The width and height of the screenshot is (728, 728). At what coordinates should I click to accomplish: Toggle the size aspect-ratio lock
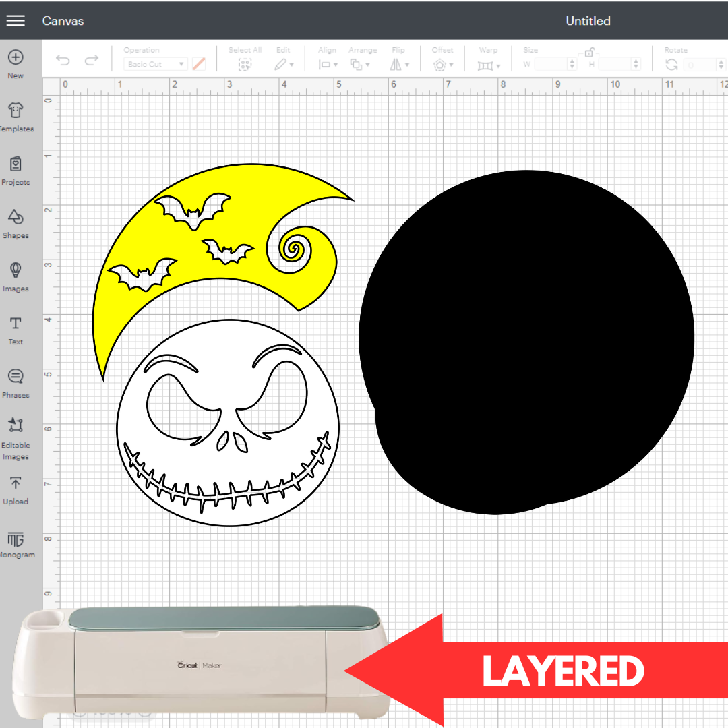(589, 52)
